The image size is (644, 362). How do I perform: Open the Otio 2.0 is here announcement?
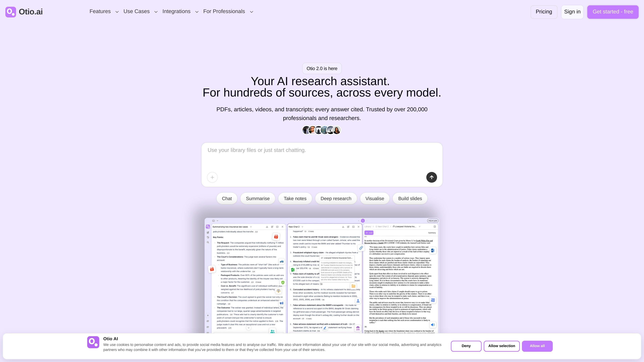pos(322,68)
